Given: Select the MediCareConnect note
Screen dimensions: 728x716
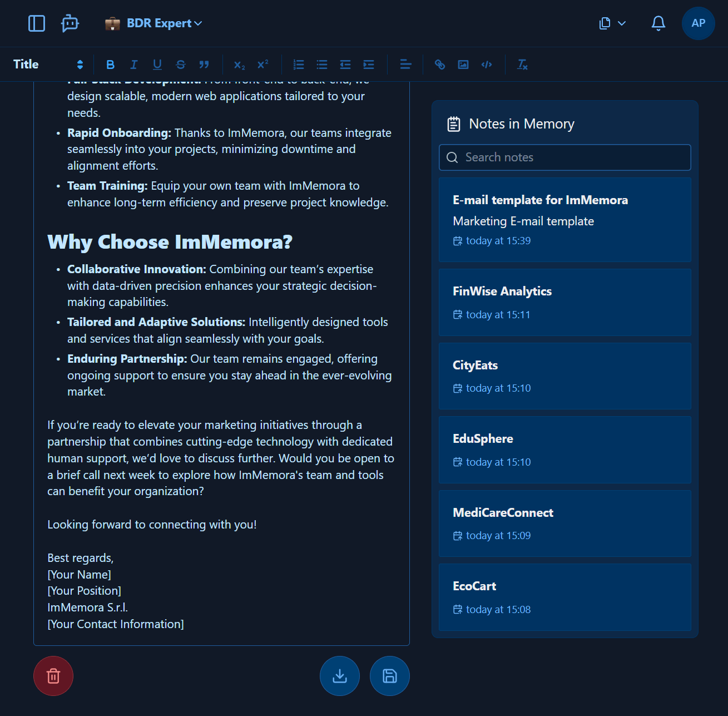Looking at the screenshot, I should [565, 524].
